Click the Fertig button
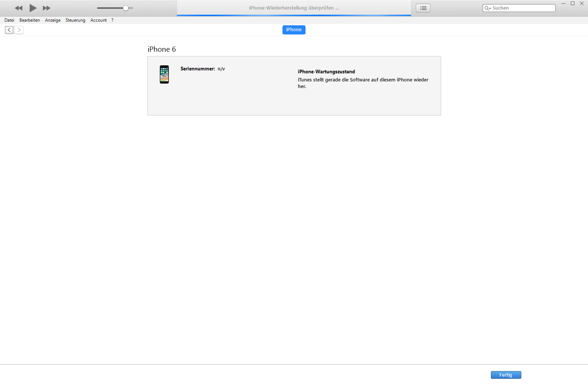This screenshot has height=385, width=588. (506, 375)
